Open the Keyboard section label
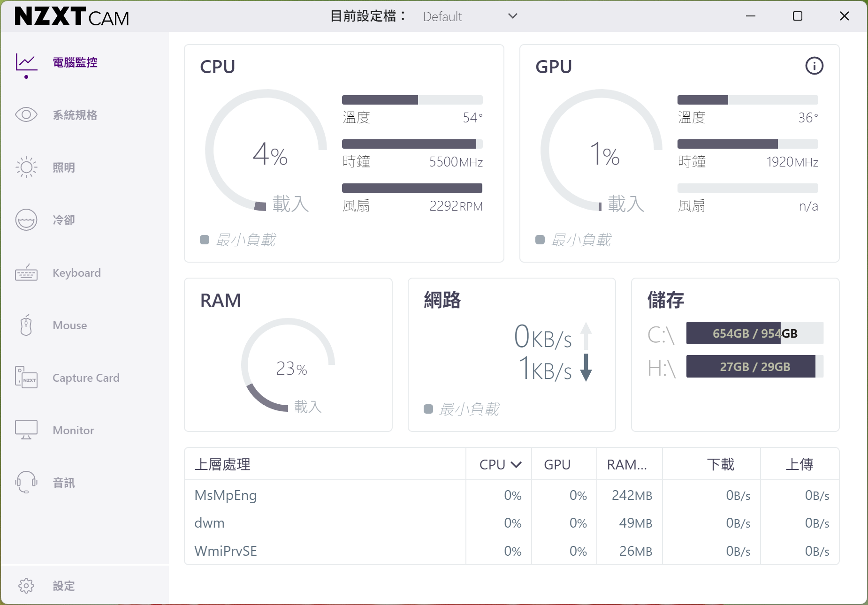868x605 pixels. coord(76,272)
